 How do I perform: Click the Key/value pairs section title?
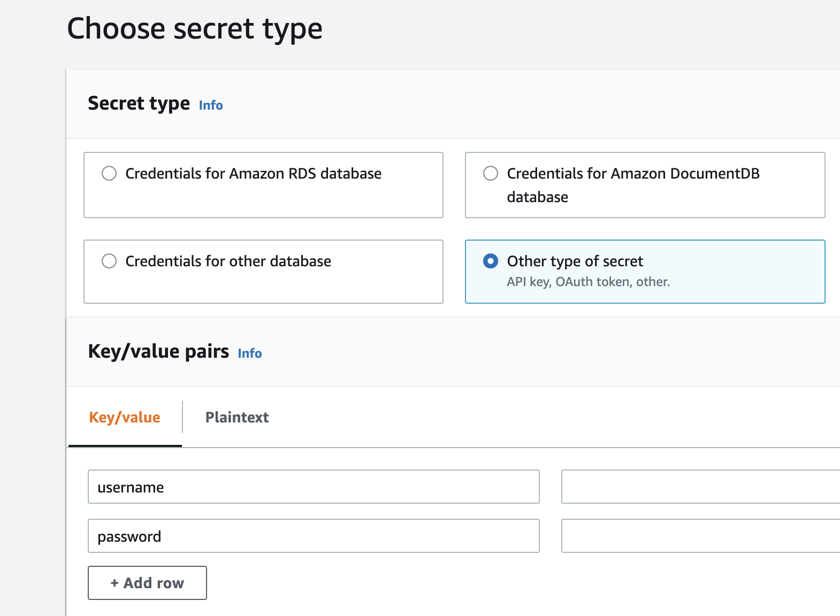pyautogui.click(x=158, y=351)
